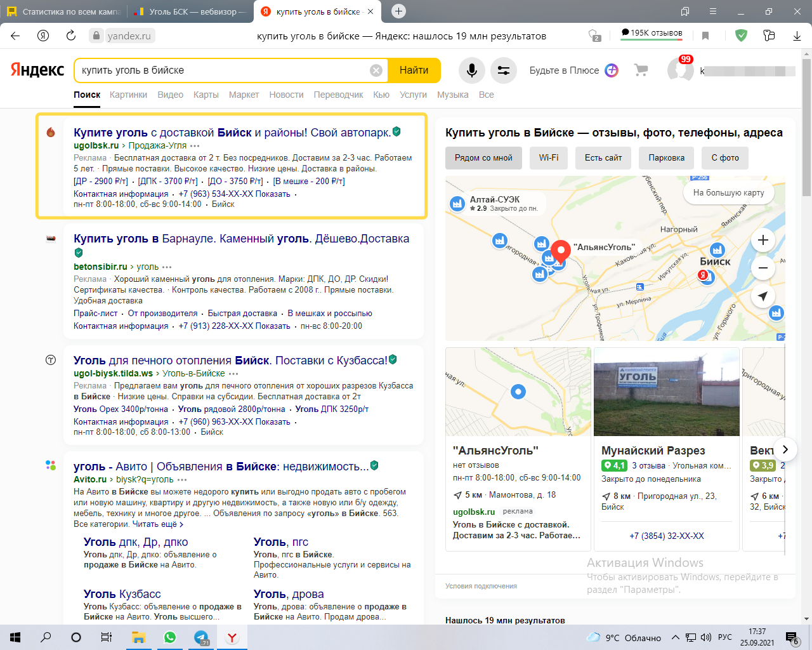
Task: Click the user profile avatar
Action: [680, 70]
